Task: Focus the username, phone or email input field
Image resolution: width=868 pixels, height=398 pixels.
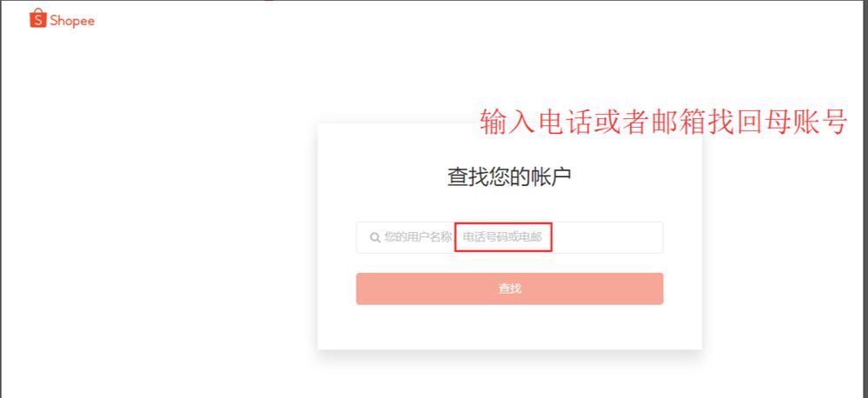Action: coord(509,237)
